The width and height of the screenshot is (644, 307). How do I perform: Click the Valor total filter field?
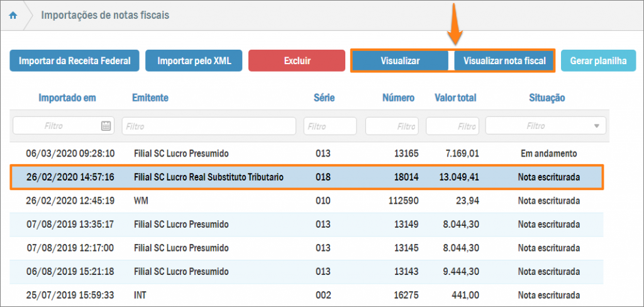[452, 126]
